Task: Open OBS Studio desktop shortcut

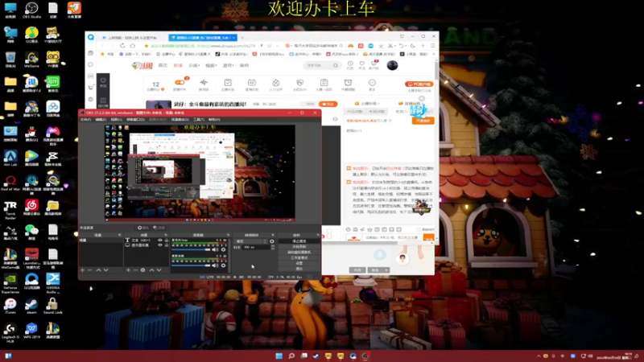Action: tap(31, 10)
